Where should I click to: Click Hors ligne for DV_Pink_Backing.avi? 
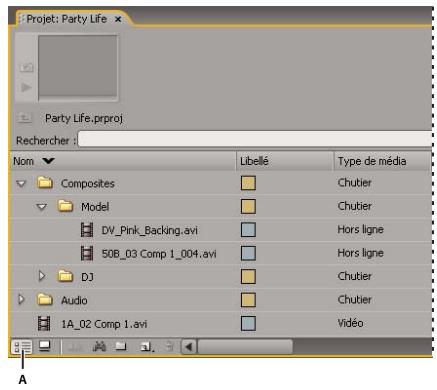point(360,230)
